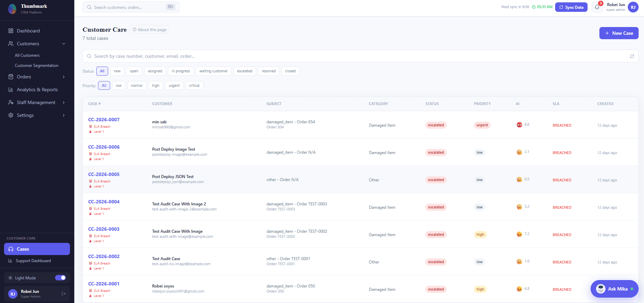Filter status by in progress
Viewport: 644px width, 303px height.
click(x=181, y=71)
